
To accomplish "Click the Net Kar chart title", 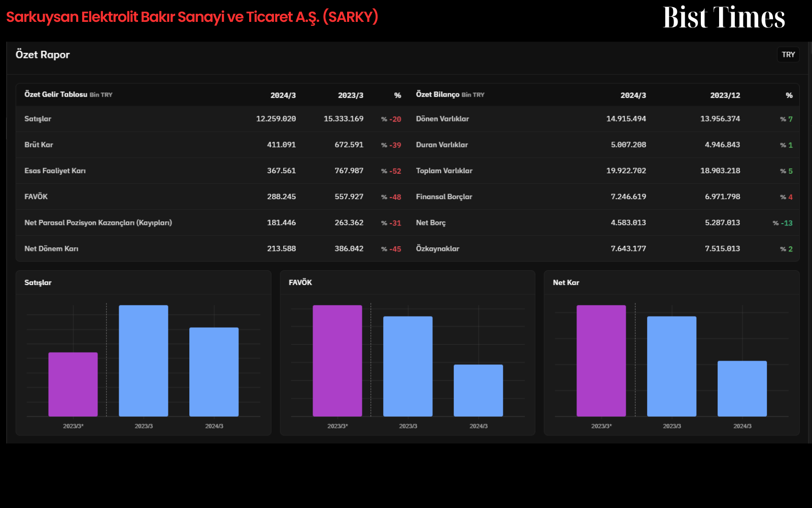I will (566, 282).
